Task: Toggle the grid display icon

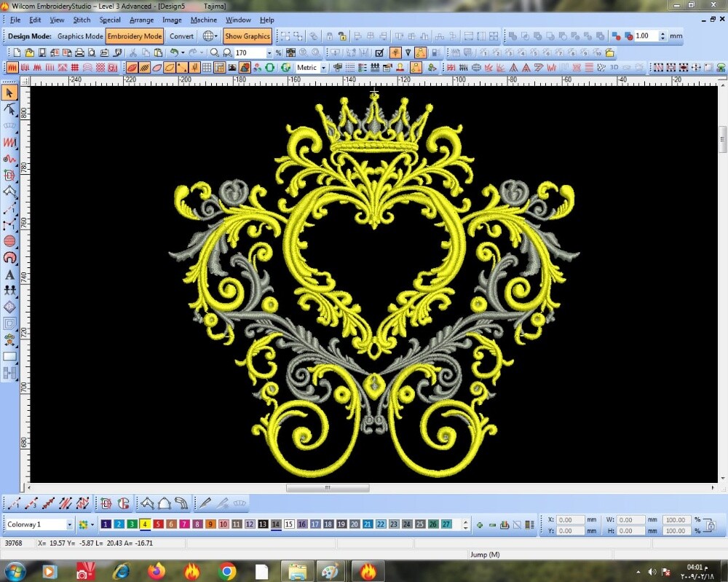Action: click(207, 68)
